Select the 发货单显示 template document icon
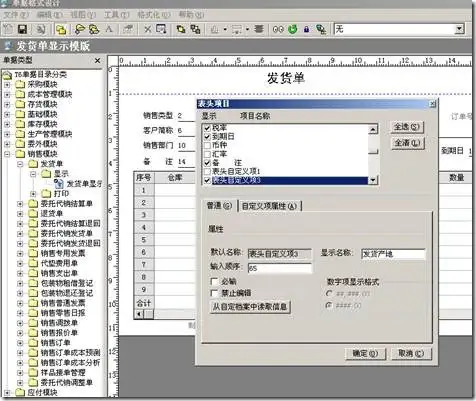Image resolution: width=476 pixels, height=401 pixels. (x=59, y=183)
